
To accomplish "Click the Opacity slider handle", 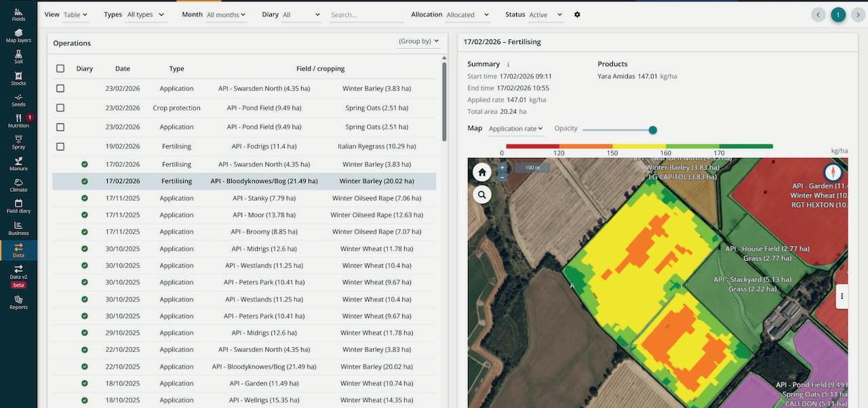I will pyautogui.click(x=653, y=130).
